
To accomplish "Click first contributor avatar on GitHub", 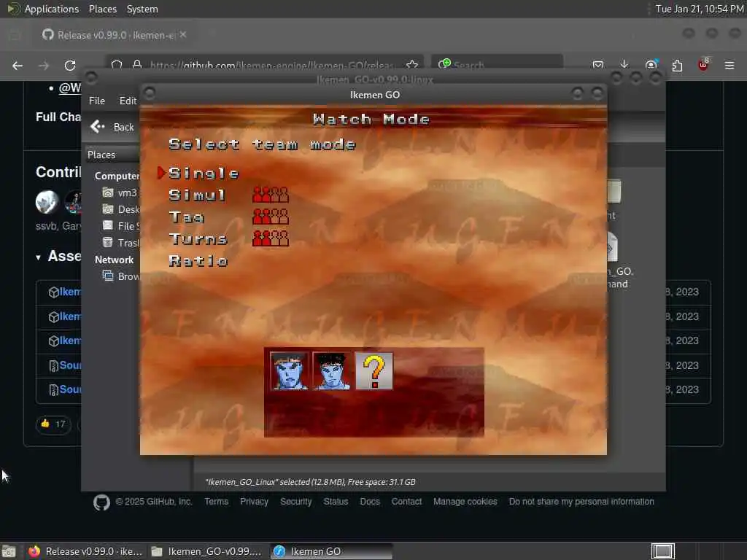I will pyautogui.click(x=47, y=201).
